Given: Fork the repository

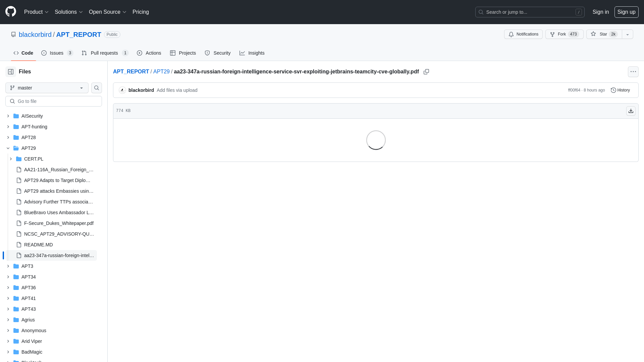Looking at the screenshot, I should (x=564, y=34).
